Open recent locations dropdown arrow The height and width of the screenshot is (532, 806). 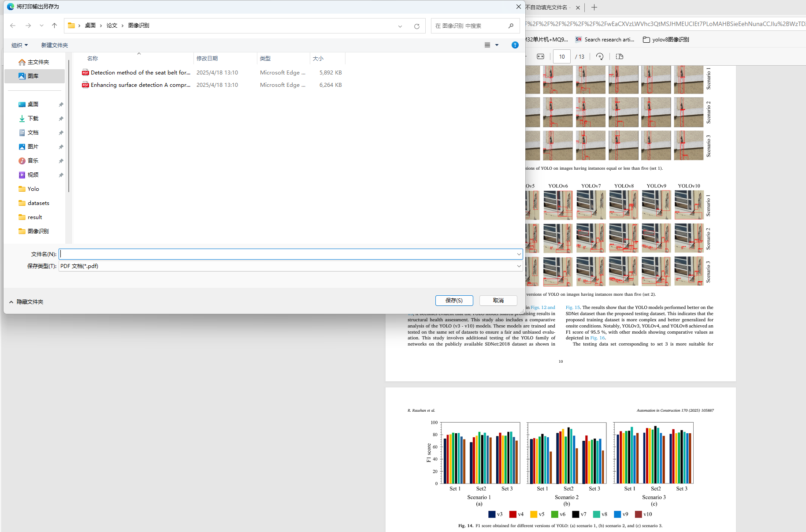(x=41, y=26)
